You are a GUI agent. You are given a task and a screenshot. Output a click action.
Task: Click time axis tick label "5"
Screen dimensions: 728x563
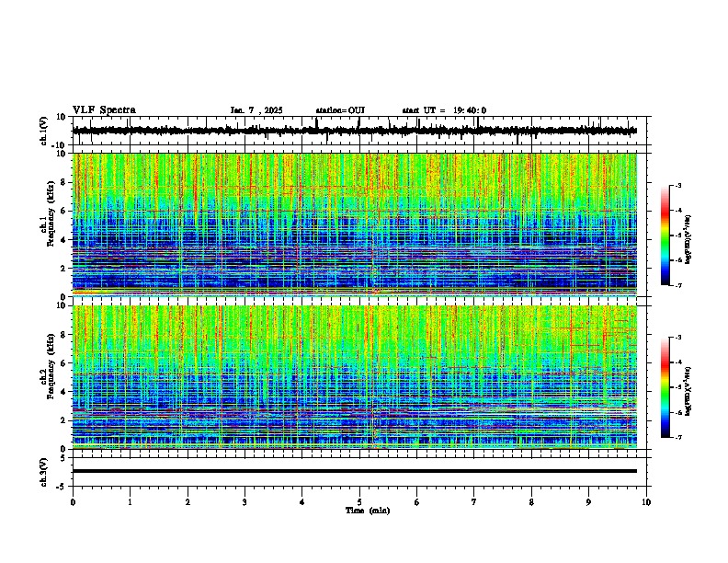point(359,502)
